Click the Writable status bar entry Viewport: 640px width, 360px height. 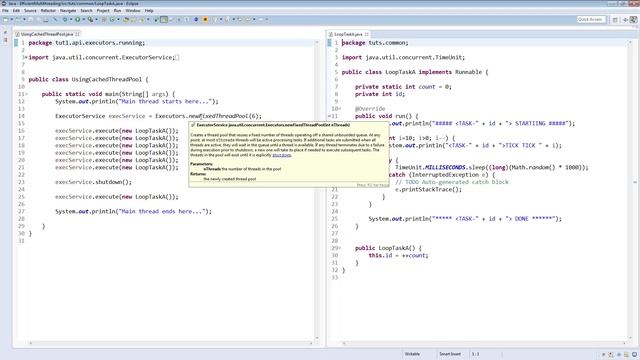pos(412,354)
